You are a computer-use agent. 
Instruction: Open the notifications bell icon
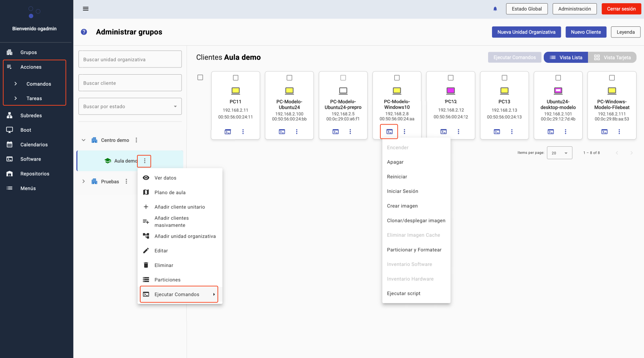coord(495,9)
